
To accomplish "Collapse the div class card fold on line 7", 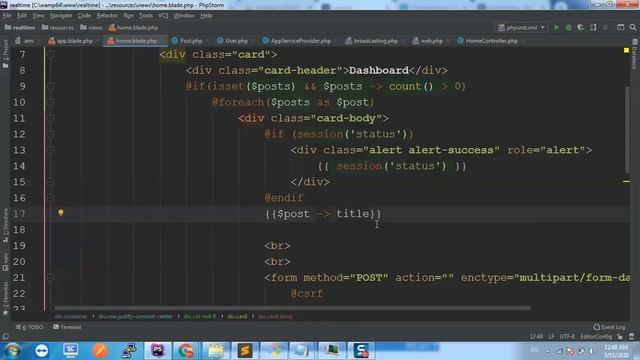I will pyautogui.click(x=51, y=54).
